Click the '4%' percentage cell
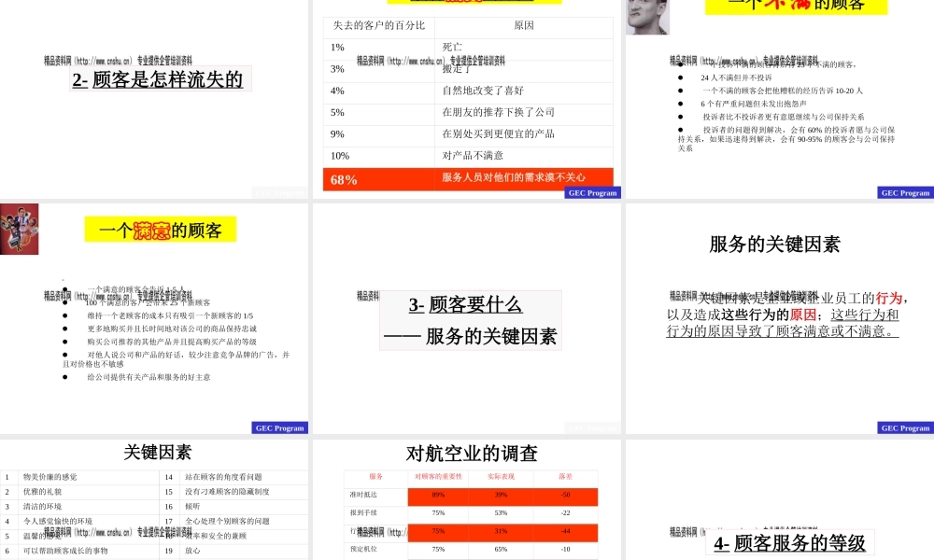The width and height of the screenshot is (934, 560). pyautogui.click(x=337, y=91)
